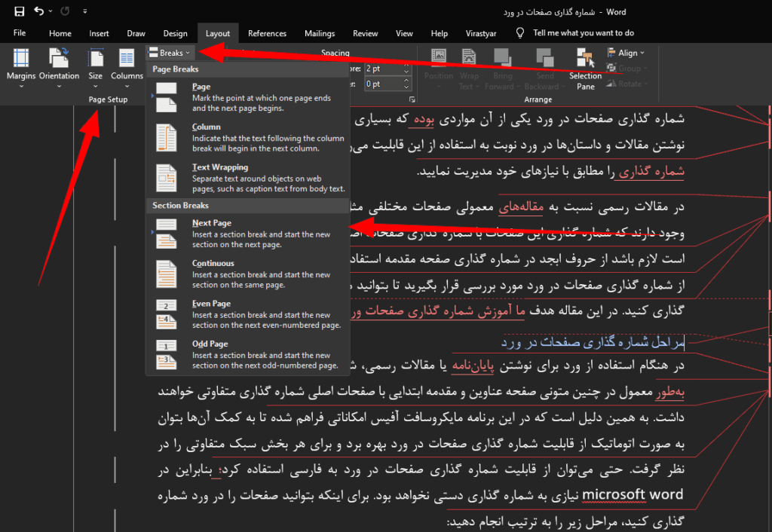Screen dimensions: 772x532
Task: Click the Spacing Before up stepper arrow
Action: [406, 65]
